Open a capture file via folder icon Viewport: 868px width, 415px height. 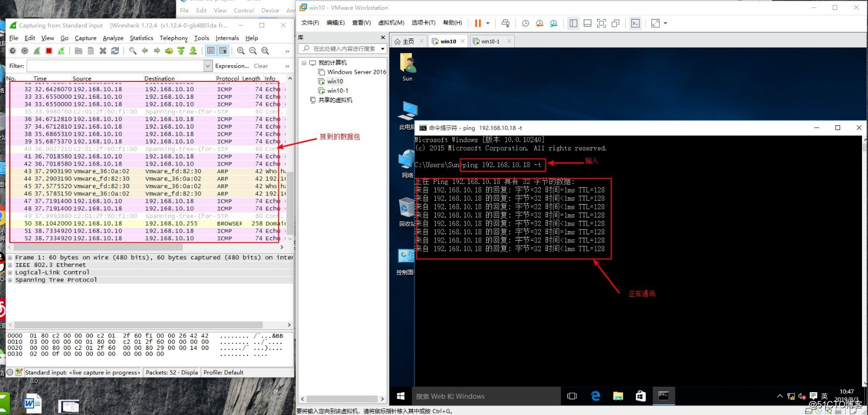[79, 50]
